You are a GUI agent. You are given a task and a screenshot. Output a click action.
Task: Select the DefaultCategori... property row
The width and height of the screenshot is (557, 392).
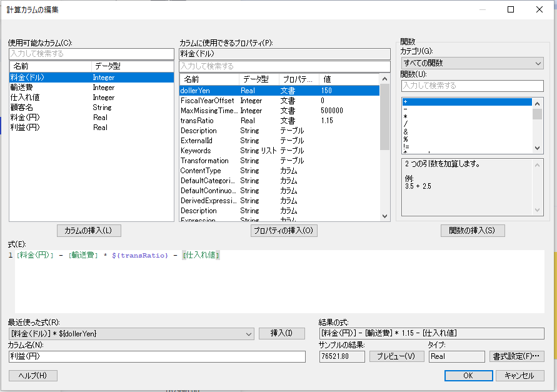279,181
